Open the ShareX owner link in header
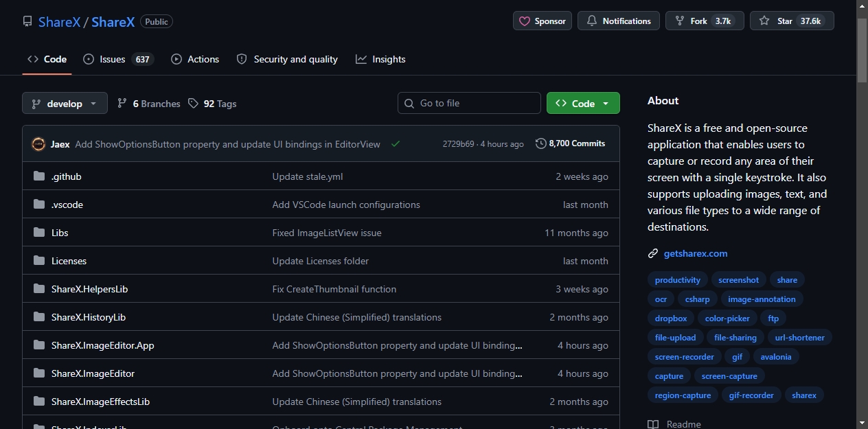 tap(59, 22)
